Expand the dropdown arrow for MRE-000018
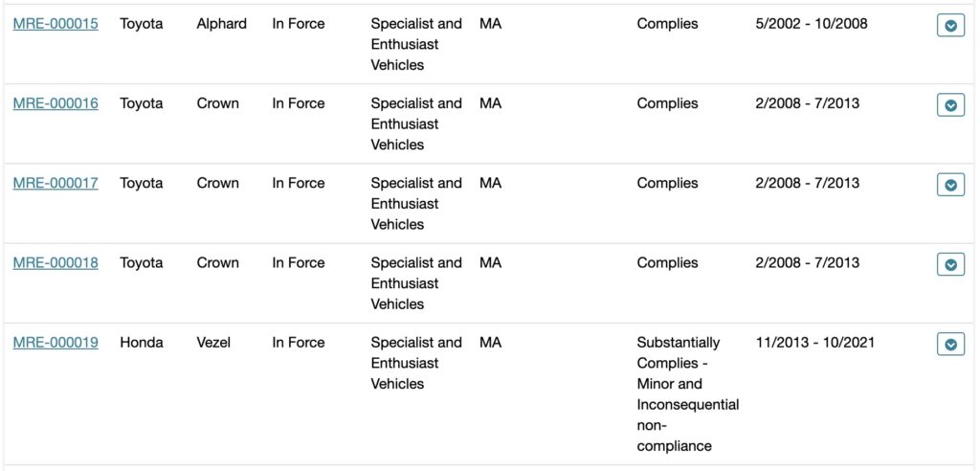The image size is (980, 471). tap(950, 264)
